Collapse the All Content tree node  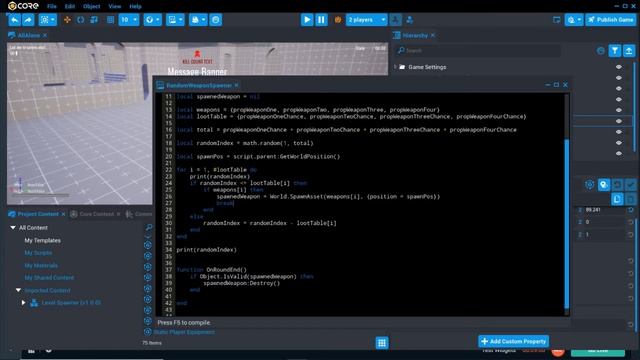[x=13, y=227]
